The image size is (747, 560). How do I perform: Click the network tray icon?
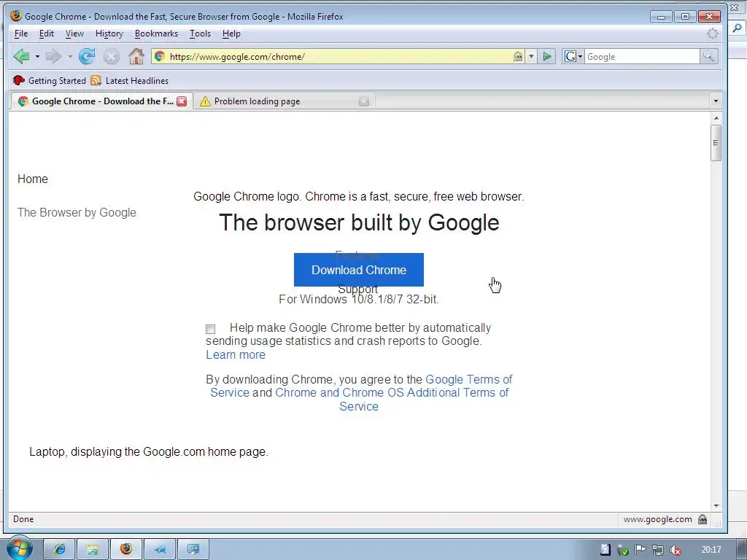[x=658, y=550]
